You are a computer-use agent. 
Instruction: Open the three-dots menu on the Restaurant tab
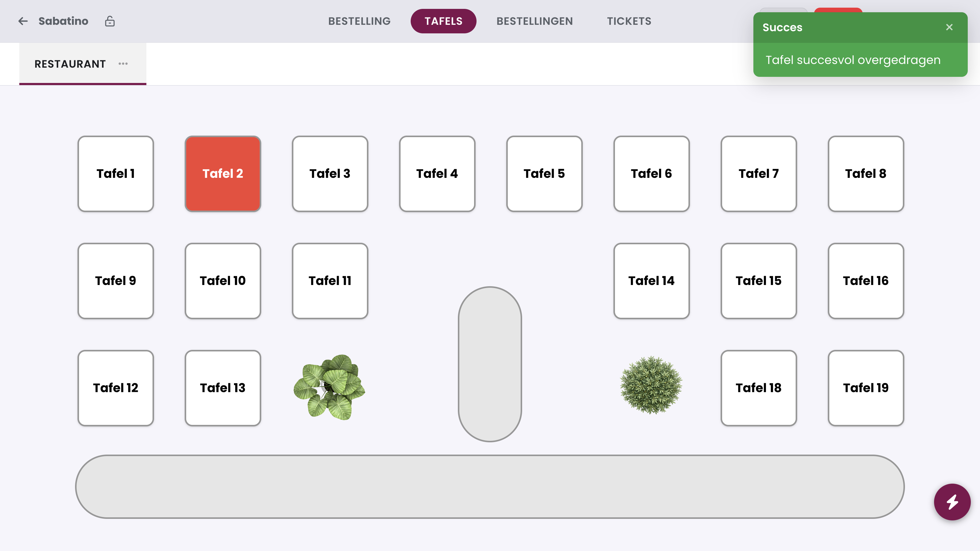coord(123,63)
